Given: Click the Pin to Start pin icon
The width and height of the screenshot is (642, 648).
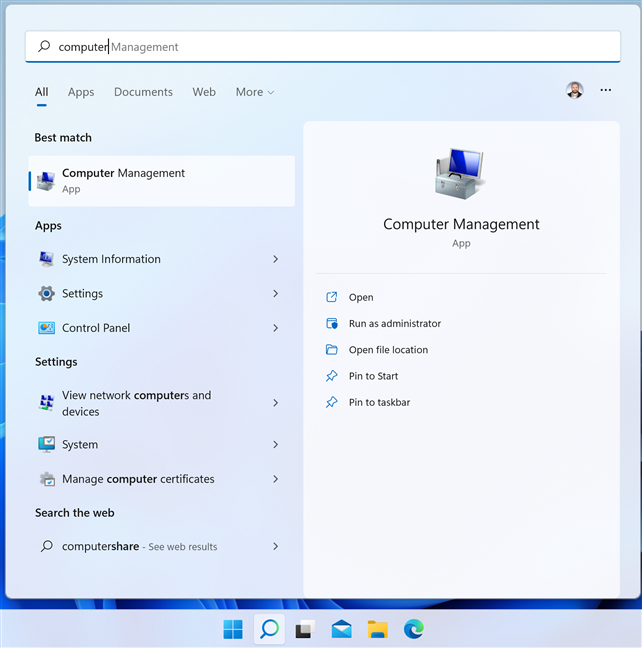Looking at the screenshot, I should point(332,376).
